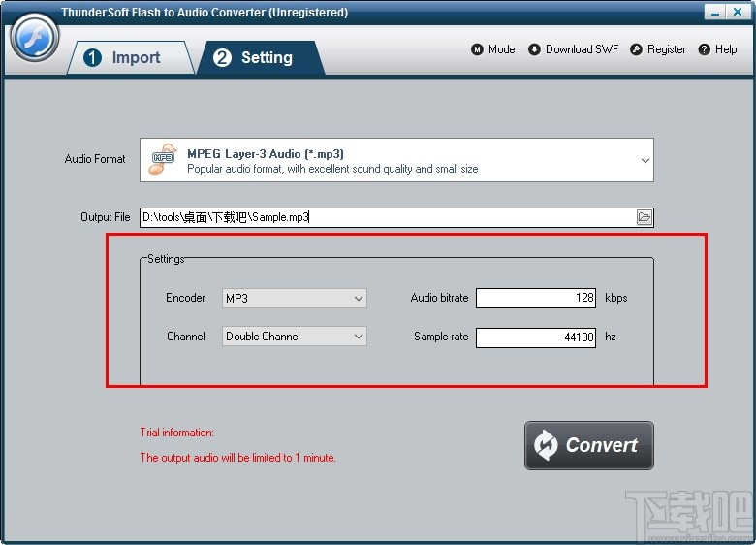Image resolution: width=756 pixels, height=545 pixels.
Task: Click the 'Channel' label
Action: (186, 337)
